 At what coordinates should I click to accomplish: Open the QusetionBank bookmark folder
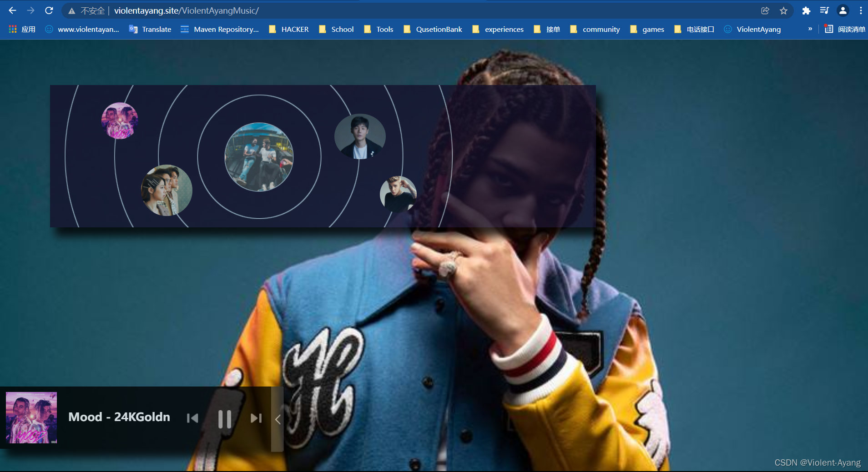click(x=433, y=29)
